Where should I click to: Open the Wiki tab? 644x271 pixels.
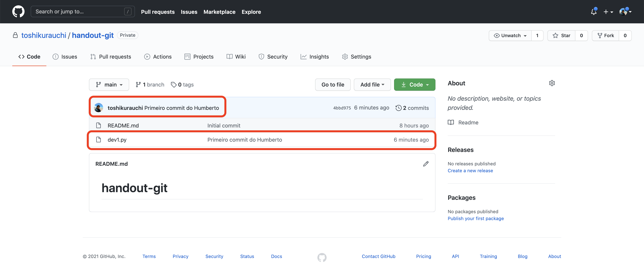tap(236, 57)
